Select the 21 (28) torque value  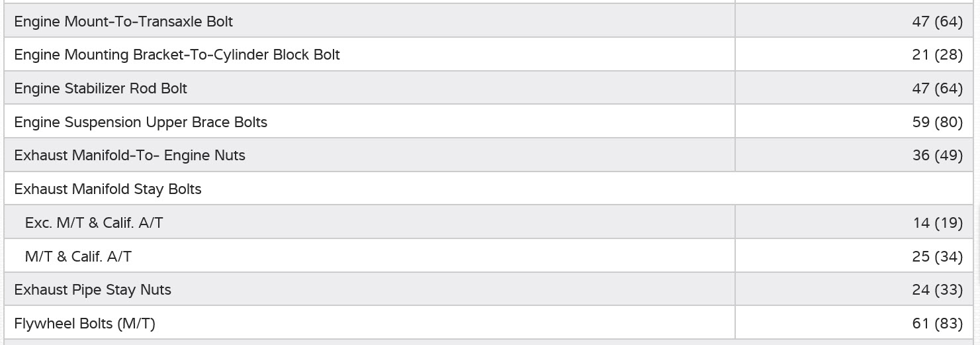coord(936,55)
